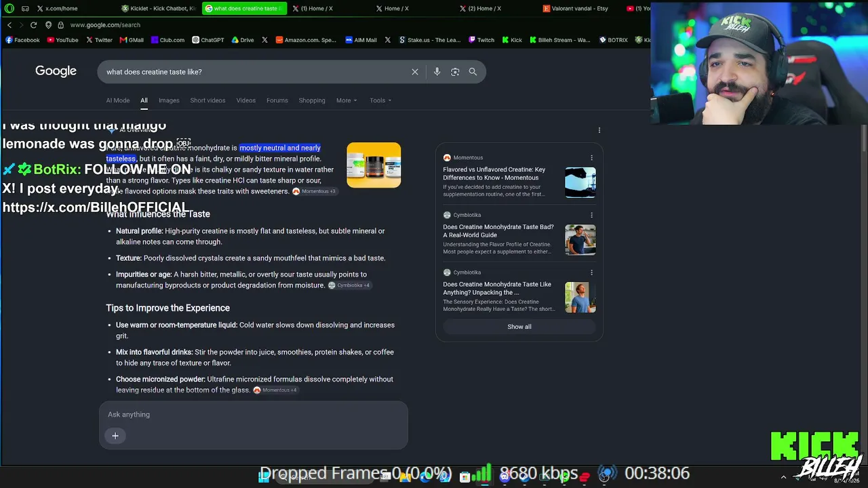Start voice search with the microphone icon

click(x=437, y=72)
